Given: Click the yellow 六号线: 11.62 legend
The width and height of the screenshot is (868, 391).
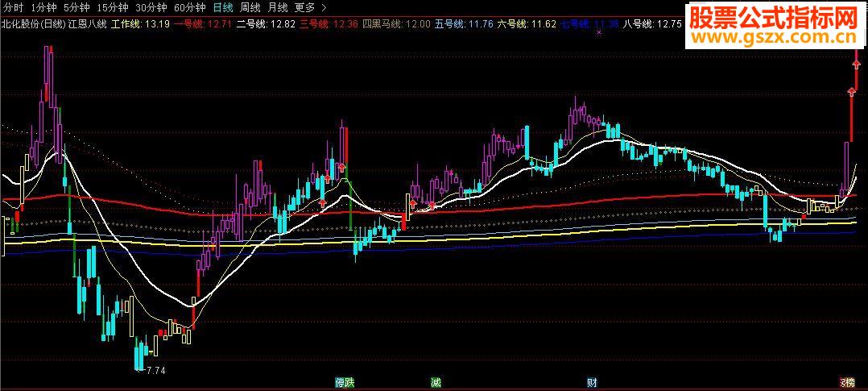Looking at the screenshot, I should (x=527, y=24).
